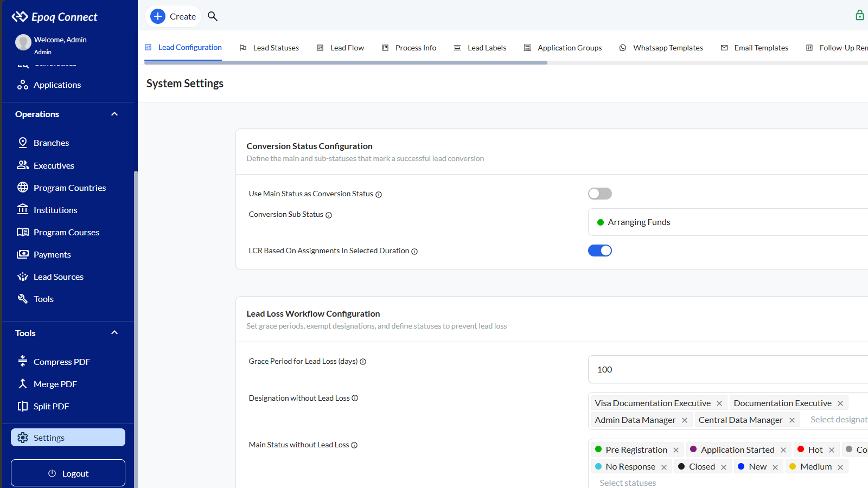Collapse the Tools section chevron
The height and width of the screenshot is (488, 868).
[114, 332]
